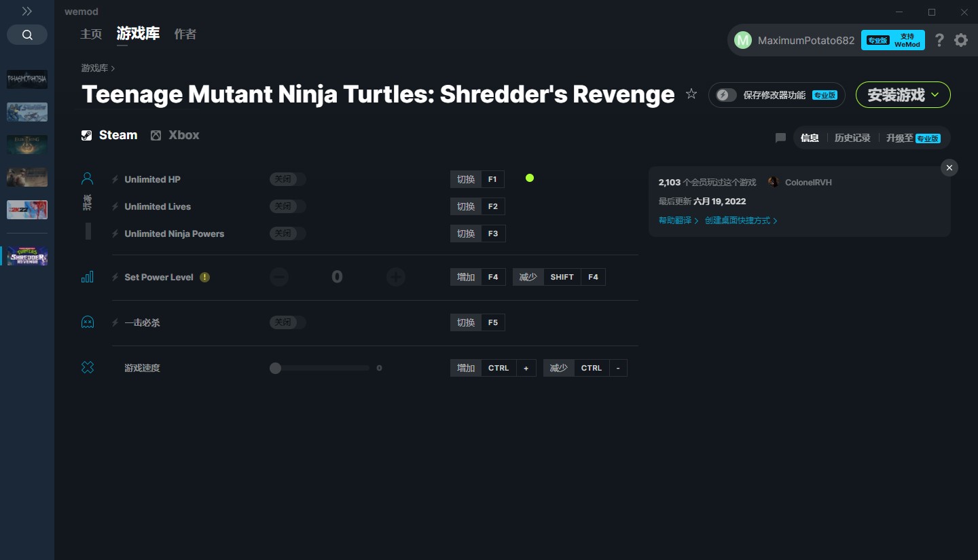The image size is (978, 560).
Task: Open dropdown arrow on 安装游戏 button
Action: (x=935, y=95)
